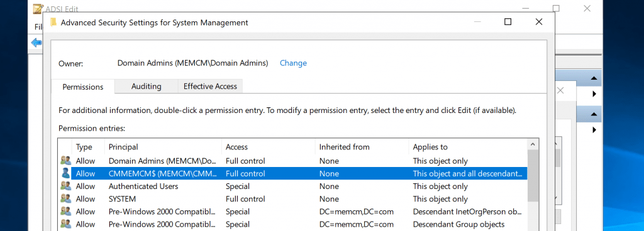The width and height of the screenshot is (644, 231).
Task: Sort by the Type column header
Action: (x=88, y=147)
